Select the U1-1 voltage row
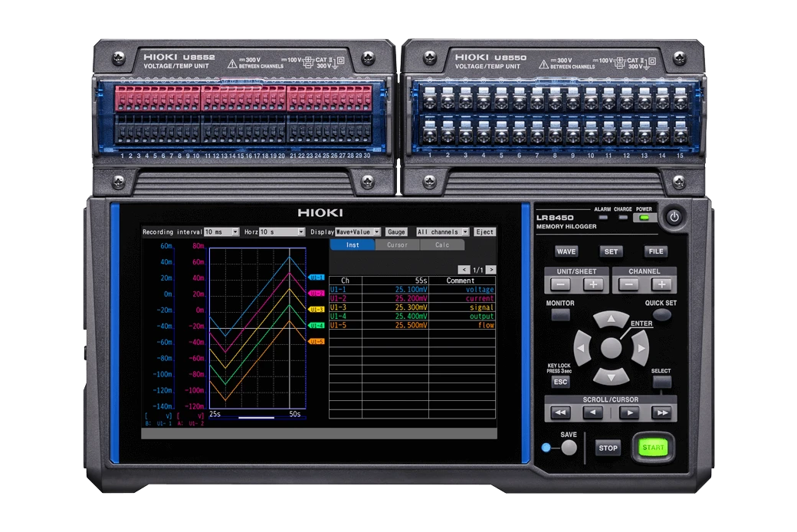 (x=412, y=290)
